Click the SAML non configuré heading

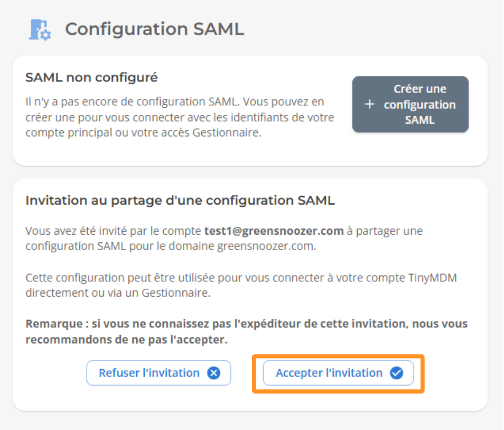tap(91, 78)
